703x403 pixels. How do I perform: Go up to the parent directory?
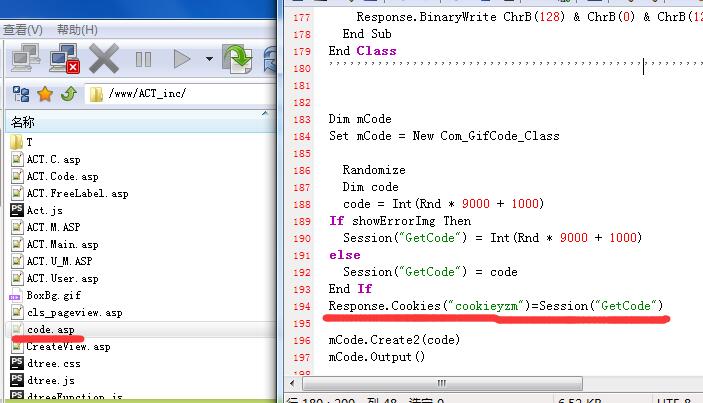pyautogui.click(x=68, y=95)
